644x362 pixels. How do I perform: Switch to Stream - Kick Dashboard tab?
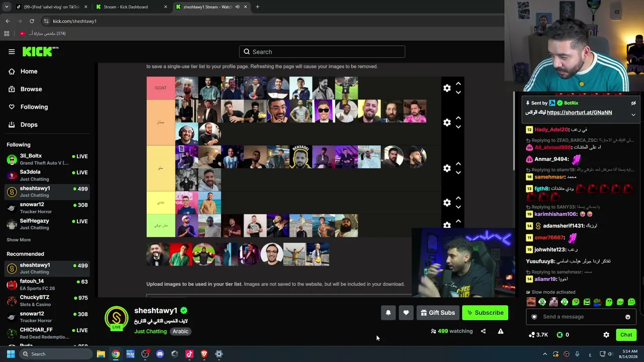130,7
